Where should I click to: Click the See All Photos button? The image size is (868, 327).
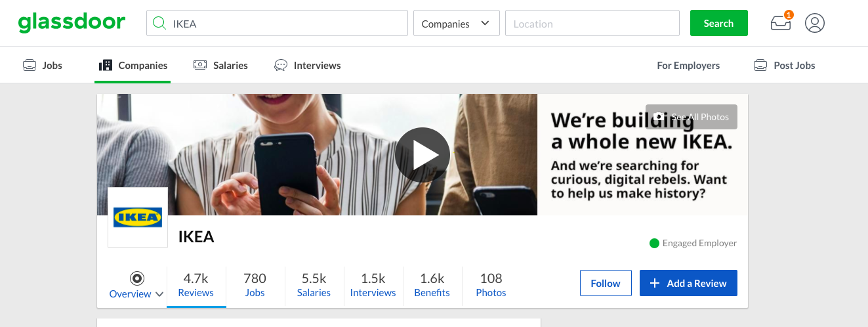point(692,117)
